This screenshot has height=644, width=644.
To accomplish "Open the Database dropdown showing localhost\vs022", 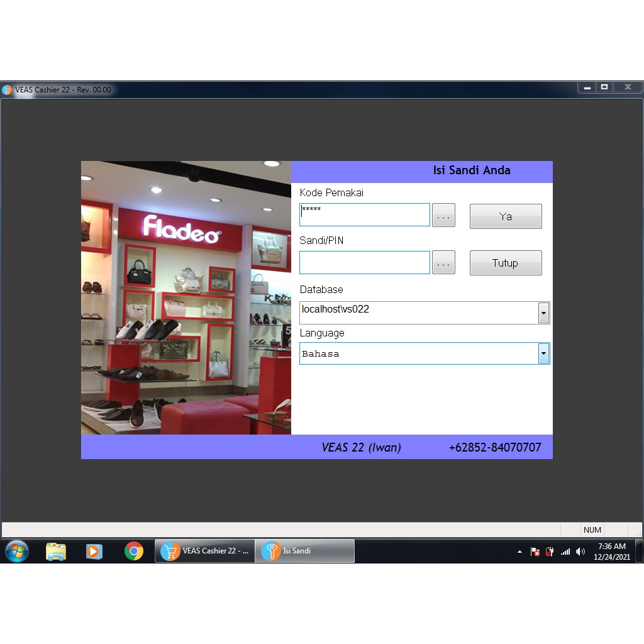I will click(x=543, y=312).
